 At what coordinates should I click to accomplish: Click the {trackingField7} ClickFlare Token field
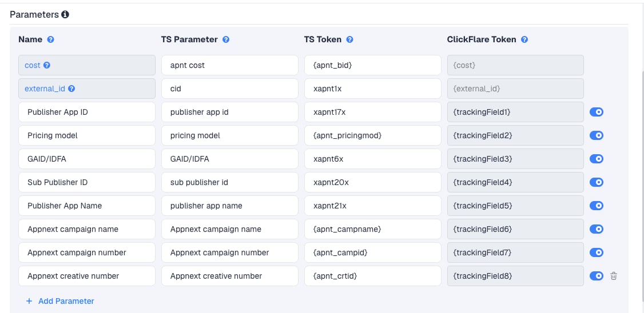515,252
